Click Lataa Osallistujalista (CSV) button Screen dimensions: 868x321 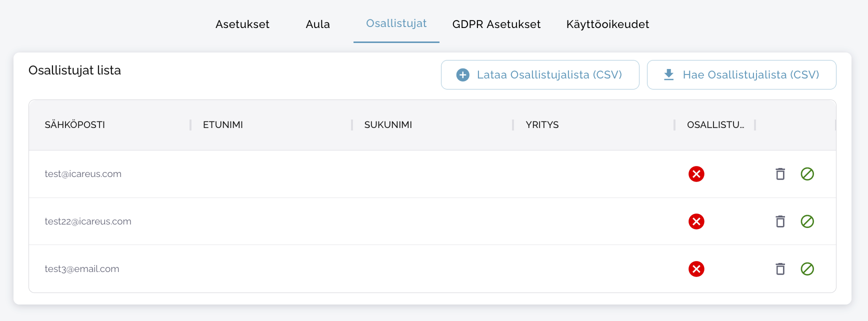(x=540, y=75)
